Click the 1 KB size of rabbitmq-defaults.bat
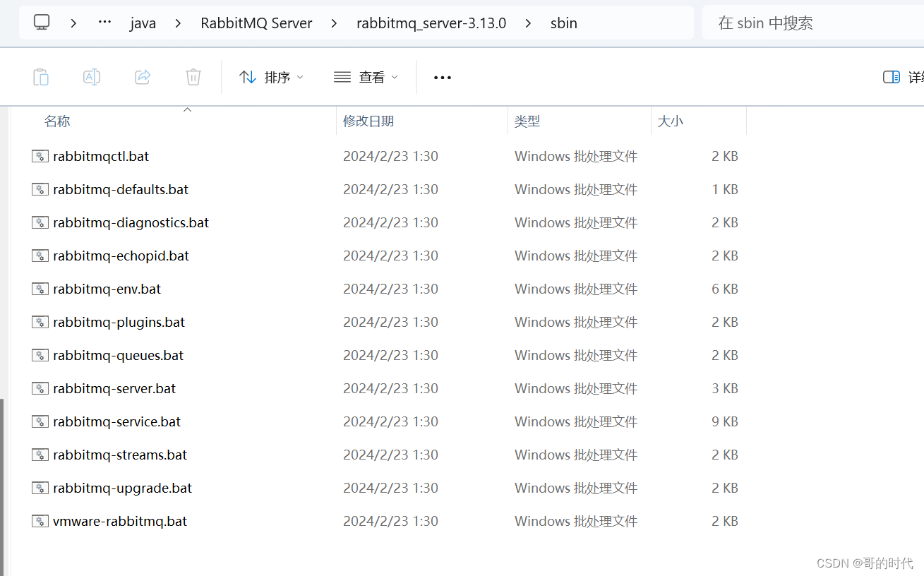Viewport: 924px width, 576px height. point(725,189)
